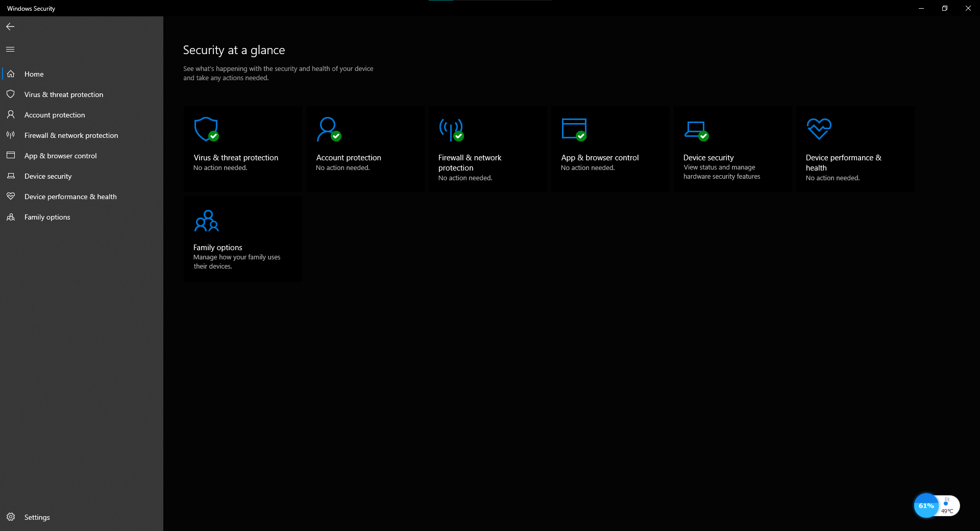
Task: Open Settings at sidebar bottom
Action: point(82,517)
